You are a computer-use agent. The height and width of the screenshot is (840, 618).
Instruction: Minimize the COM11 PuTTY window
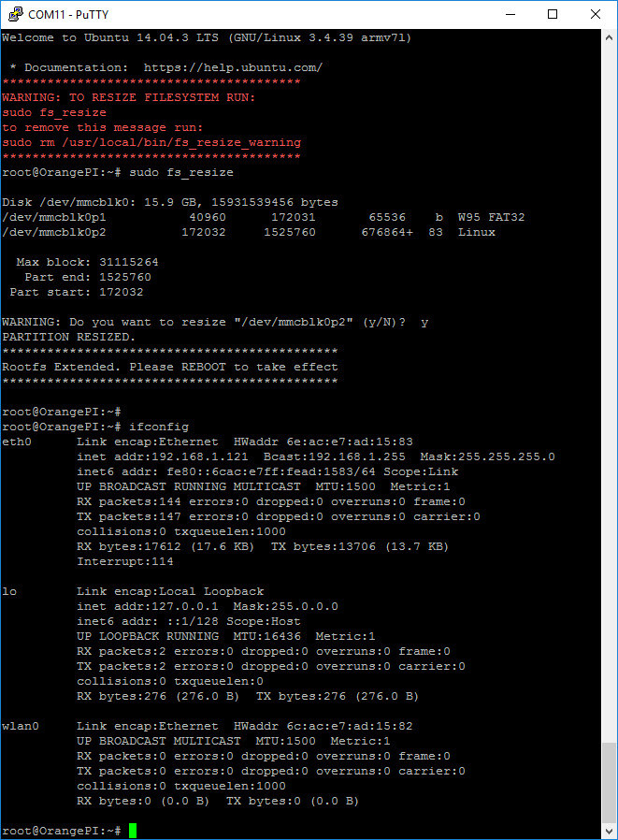coord(510,14)
